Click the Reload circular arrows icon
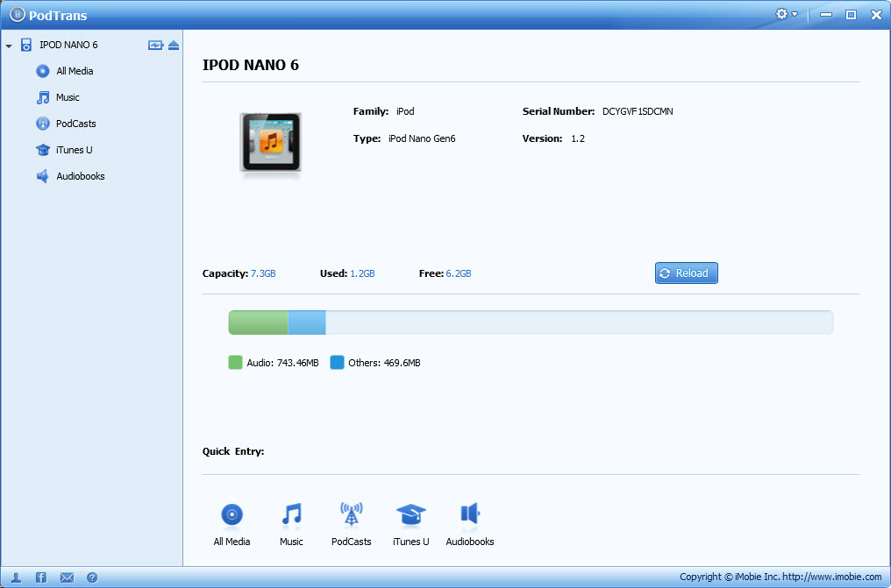 (665, 273)
